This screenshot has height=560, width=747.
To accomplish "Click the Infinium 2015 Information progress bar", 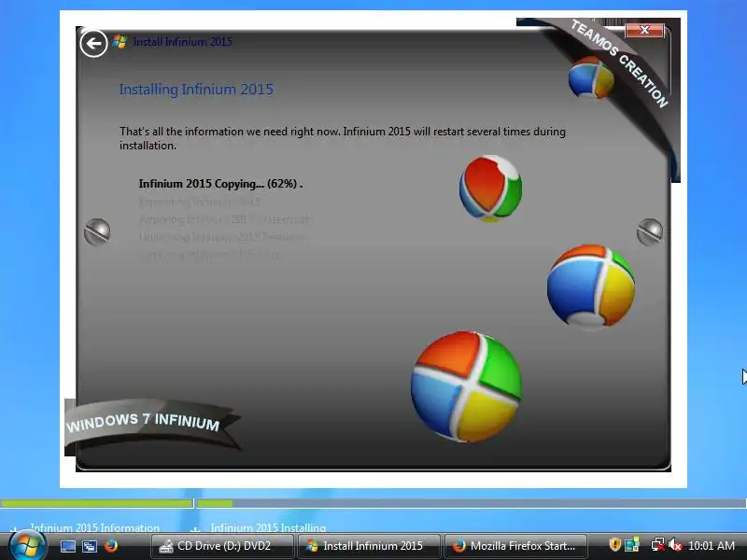I will click(x=97, y=503).
